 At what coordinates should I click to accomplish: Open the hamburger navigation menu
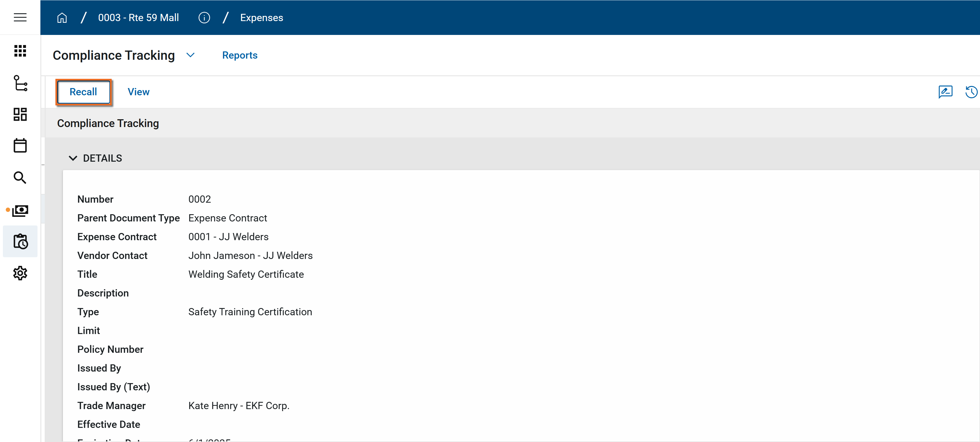[20, 18]
